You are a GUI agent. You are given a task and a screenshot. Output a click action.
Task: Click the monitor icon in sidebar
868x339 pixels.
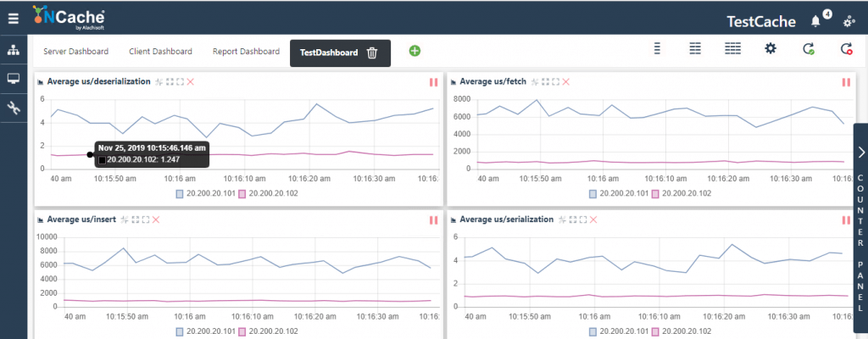13,79
